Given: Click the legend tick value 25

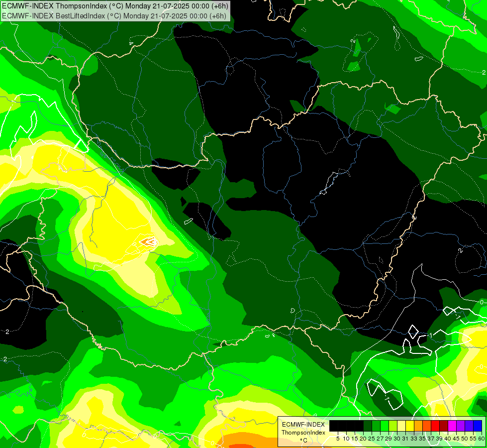Looking at the screenshot, I should pyautogui.click(x=372, y=439).
